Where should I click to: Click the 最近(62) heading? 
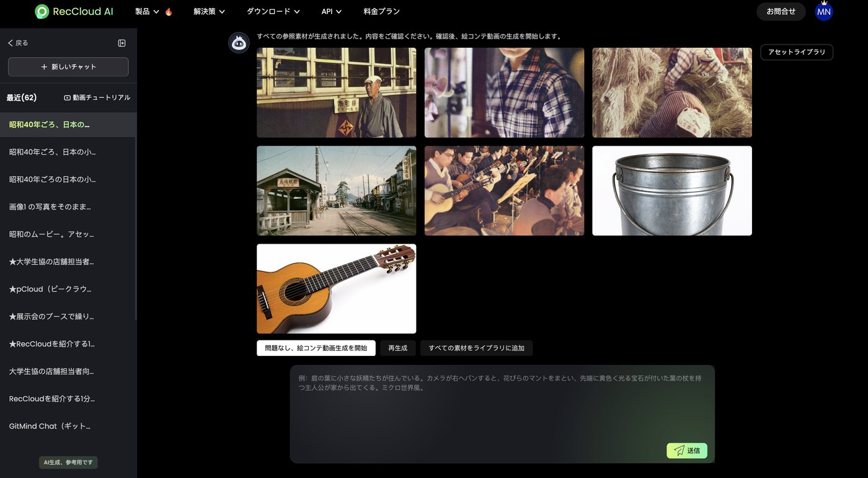(22, 98)
